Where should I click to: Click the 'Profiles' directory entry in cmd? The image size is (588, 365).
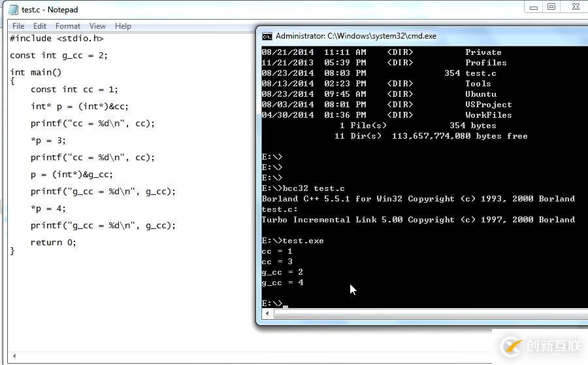(486, 63)
